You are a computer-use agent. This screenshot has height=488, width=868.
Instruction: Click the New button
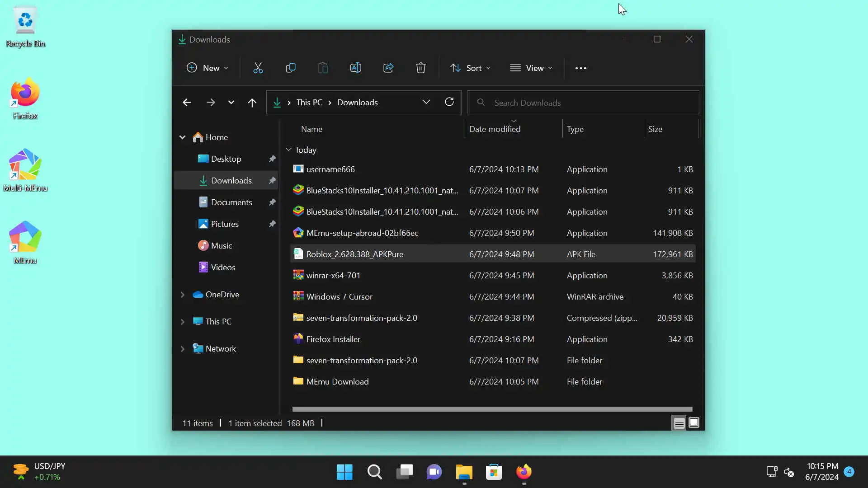pos(207,68)
